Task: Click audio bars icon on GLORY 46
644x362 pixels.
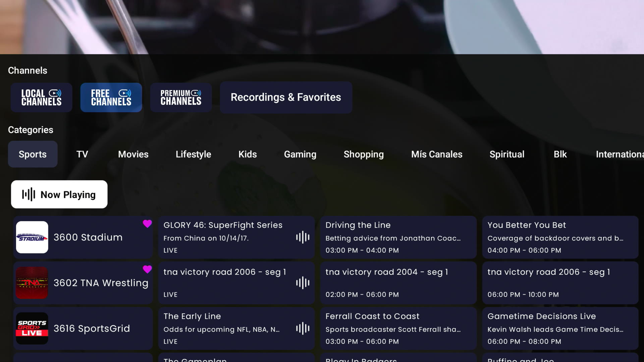Action: [303, 237]
